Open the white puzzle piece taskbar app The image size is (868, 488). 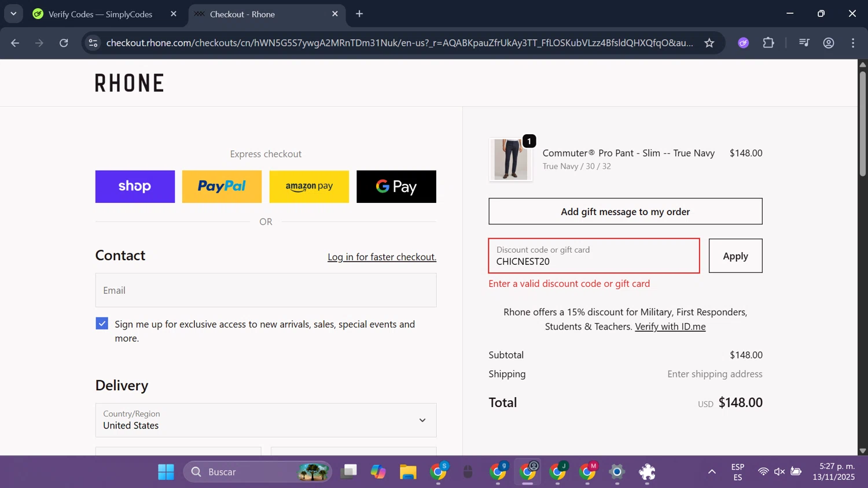click(647, 472)
